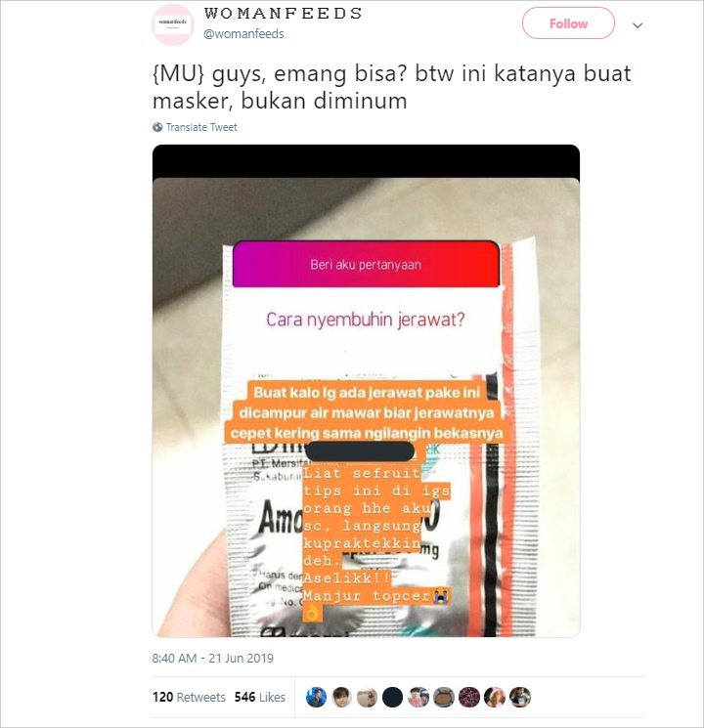
Task: Open the tweet timestamp 8:40 AM link
Action: [213, 659]
